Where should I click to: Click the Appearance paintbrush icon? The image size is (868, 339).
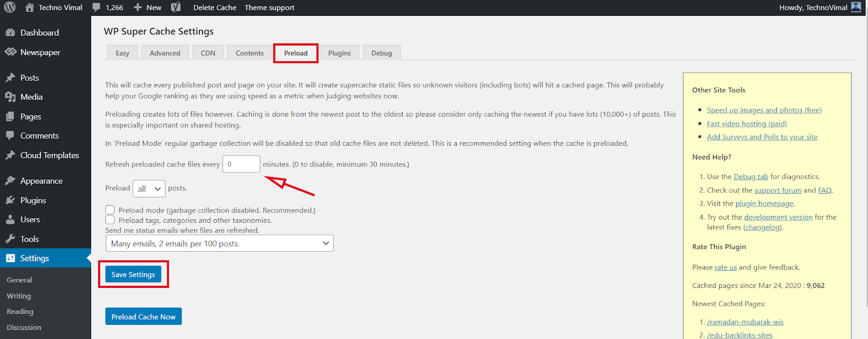tap(10, 181)
